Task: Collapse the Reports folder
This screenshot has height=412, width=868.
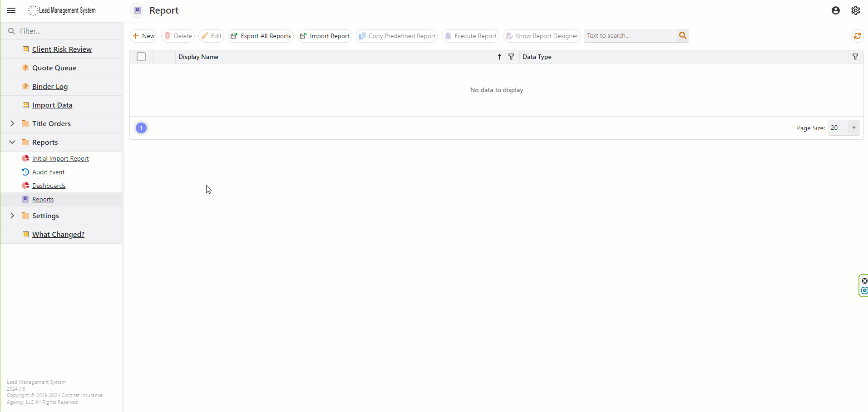Action: (x=12, y=142)
